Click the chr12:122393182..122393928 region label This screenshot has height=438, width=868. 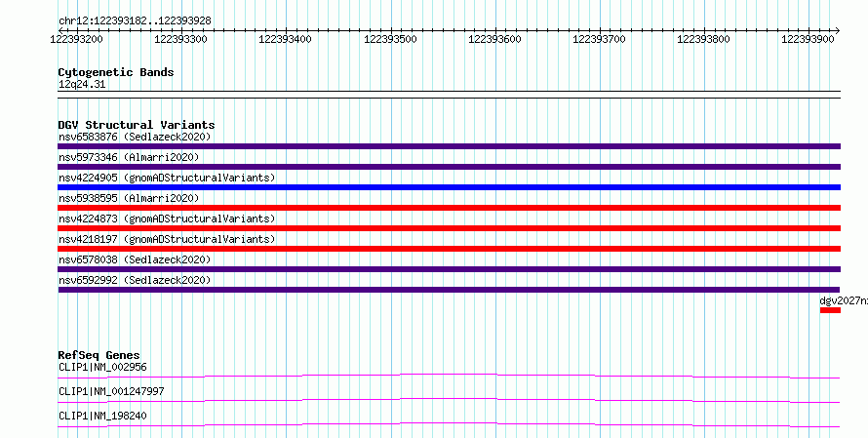point(135,21)
